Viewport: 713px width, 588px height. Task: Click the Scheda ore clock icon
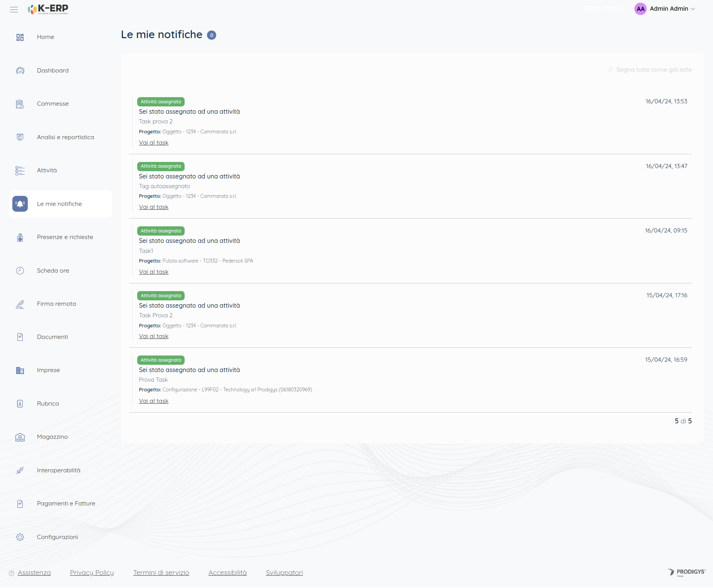(20, 271)
